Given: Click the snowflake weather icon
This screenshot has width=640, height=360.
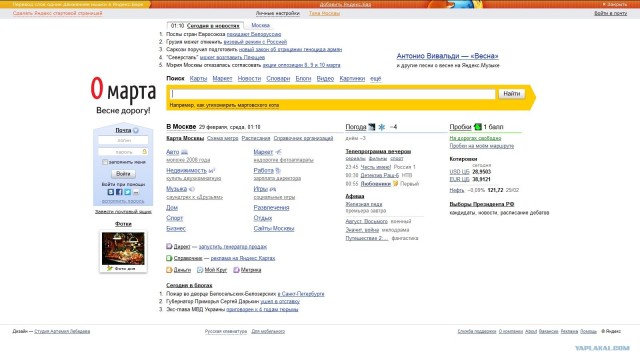Looking at the screenshot, I should (x=382, y=127).
